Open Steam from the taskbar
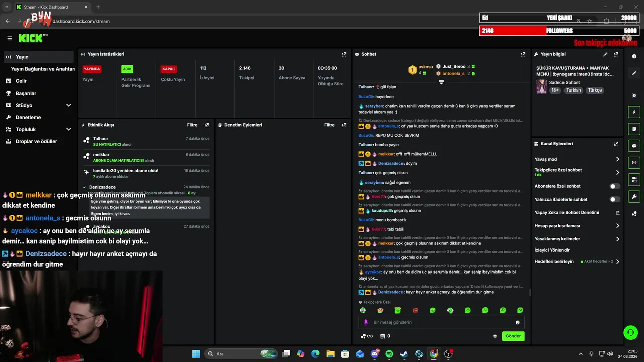The image size is (644, 362). [404, 354]
